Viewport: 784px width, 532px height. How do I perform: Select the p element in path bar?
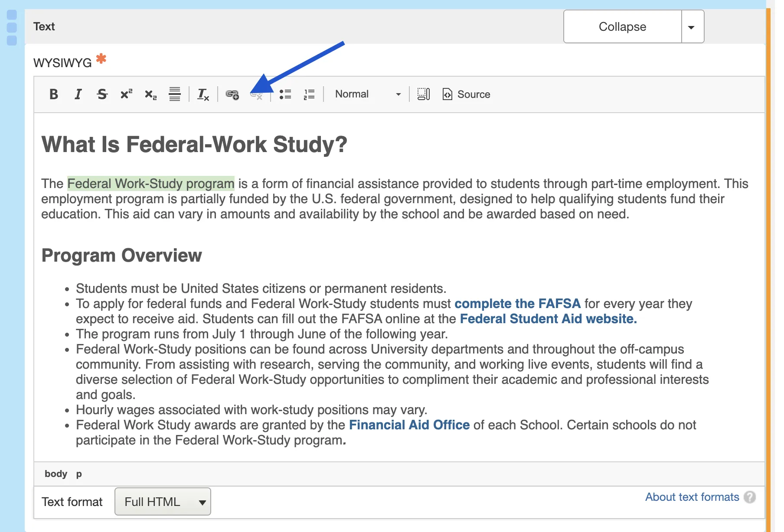(79, 474)
